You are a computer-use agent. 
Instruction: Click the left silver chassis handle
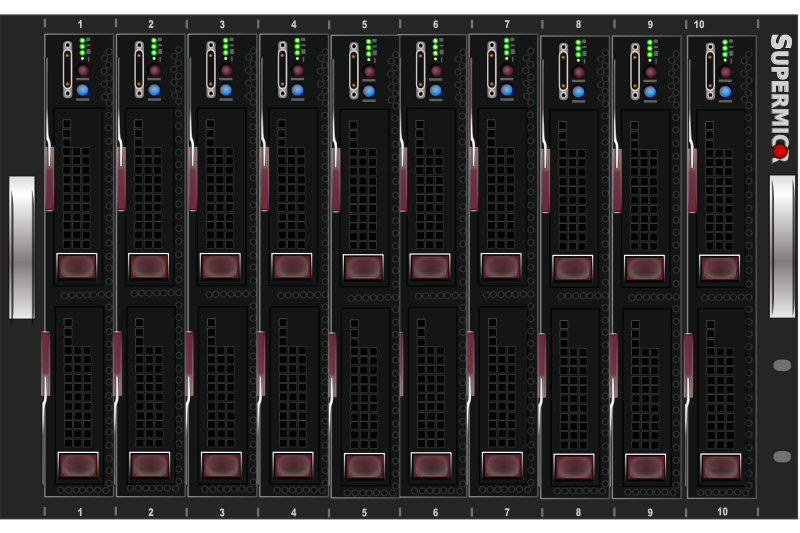tap(22, 247)
